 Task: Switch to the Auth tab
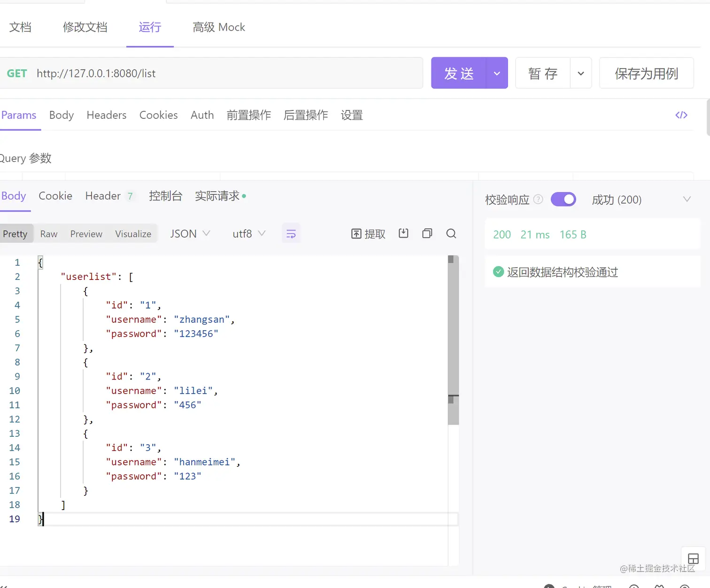pyautogui.click(x=202, y=115)
